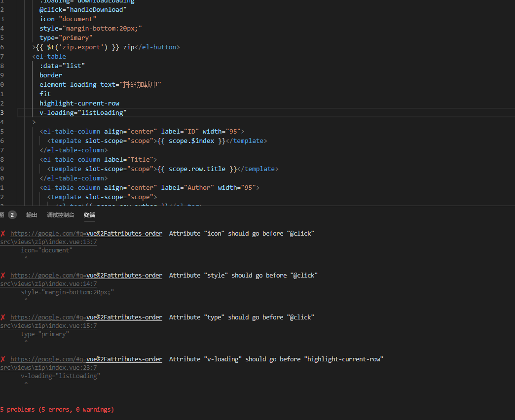Select the highlight-current-row attribute in the editor
The height and width of the screenshot is (420, 515).
coord(79,103)
